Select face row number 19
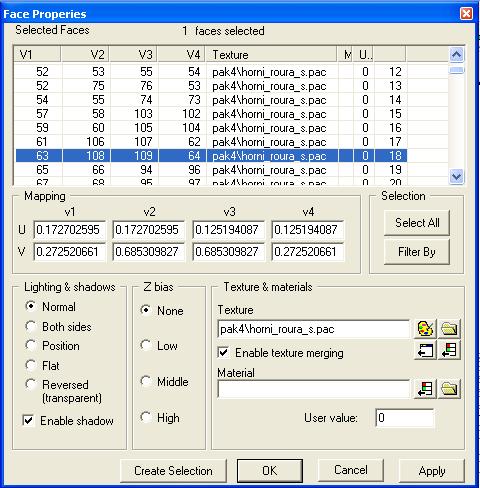Image resolution: width=480 pixels, height=488 pixels. [x=211, y=170]
